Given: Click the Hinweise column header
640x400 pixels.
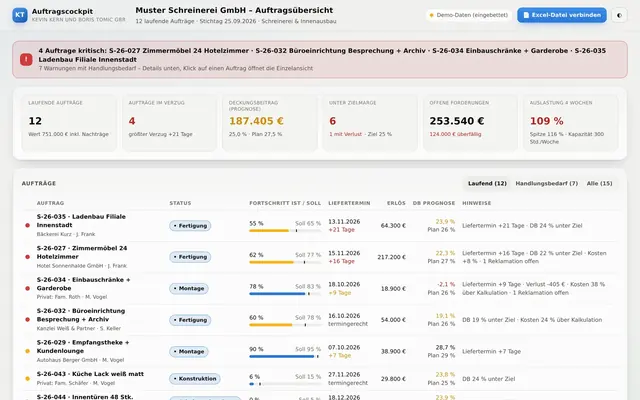Looking at the screenshot, I should coord(476,203).
